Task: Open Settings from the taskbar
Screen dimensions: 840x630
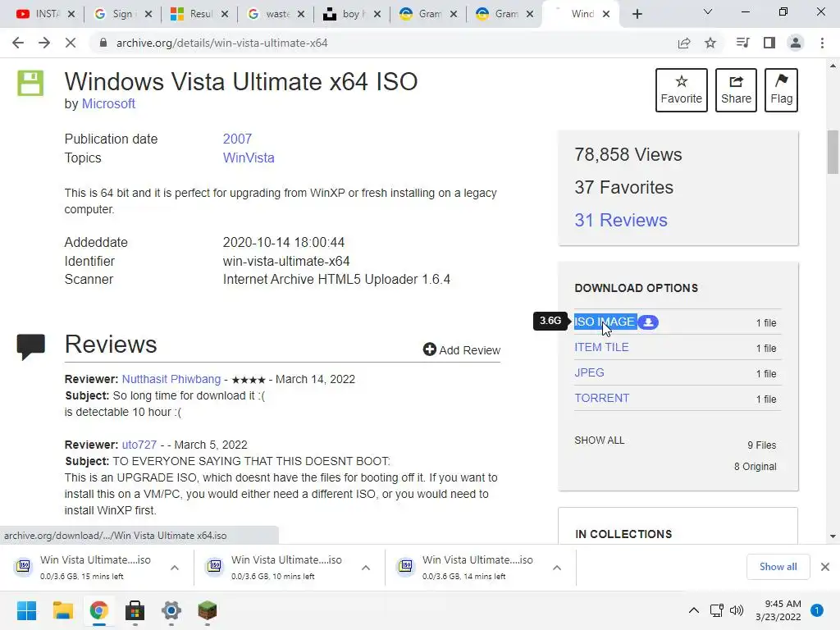Action: [x=171, y=610]
